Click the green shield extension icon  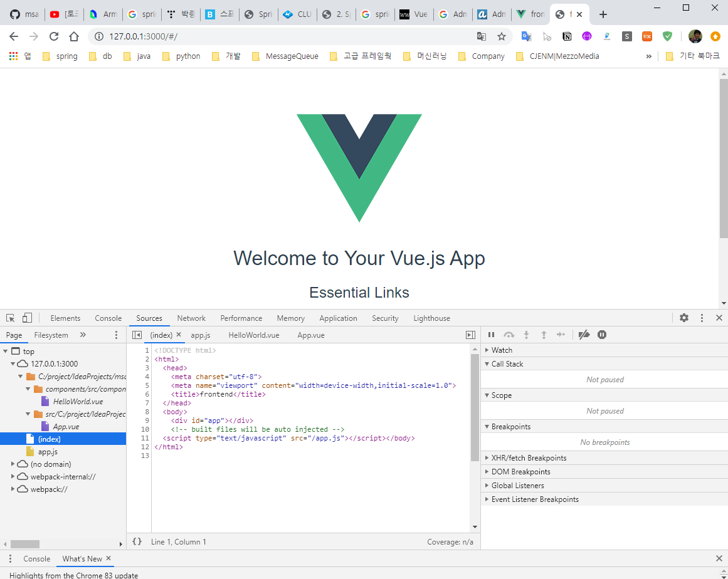coord(667,36)
